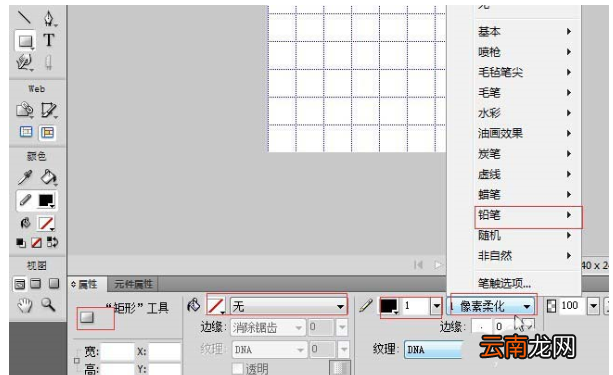Viewport: 613px width, 375px height.
Task: Open the 喷枪 stroke submenu
Action: 527,52
